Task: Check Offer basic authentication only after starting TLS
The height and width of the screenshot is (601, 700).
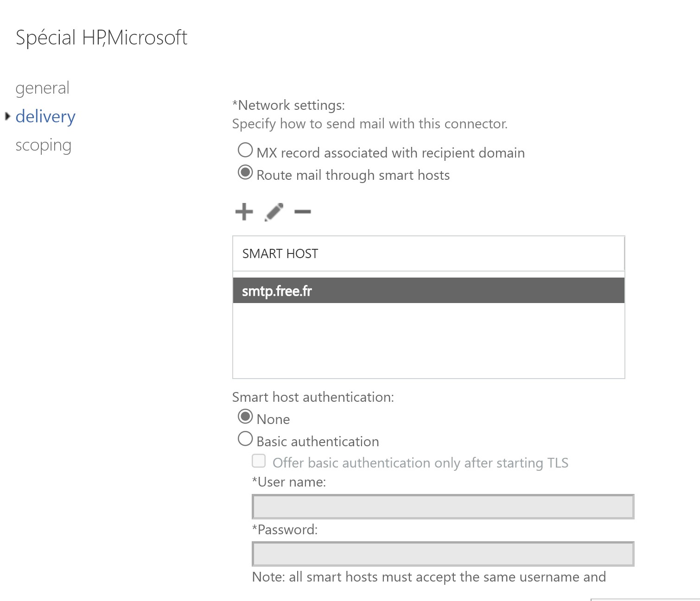Action: click(x=259, y=461)
